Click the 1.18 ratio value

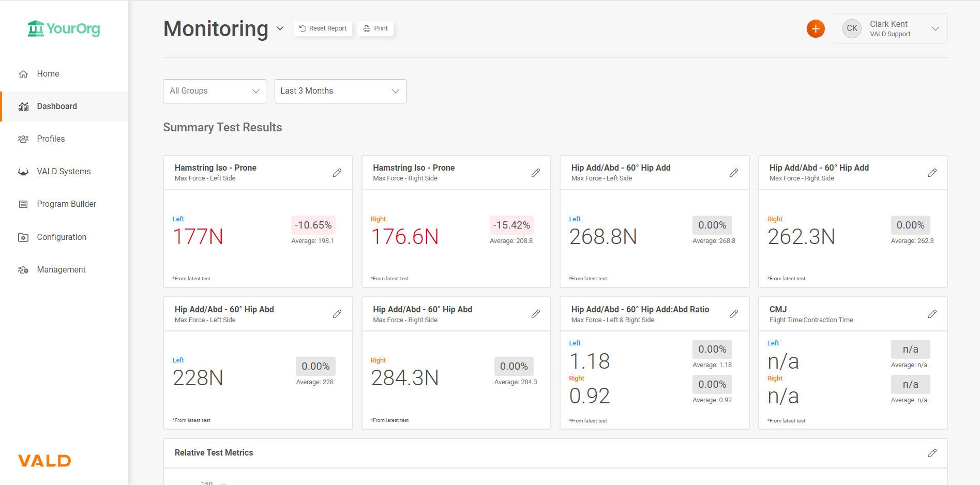point(590,361)
